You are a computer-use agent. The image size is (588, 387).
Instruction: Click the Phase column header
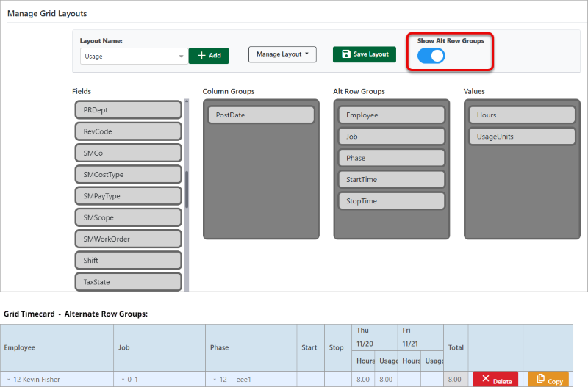[251, 347]
